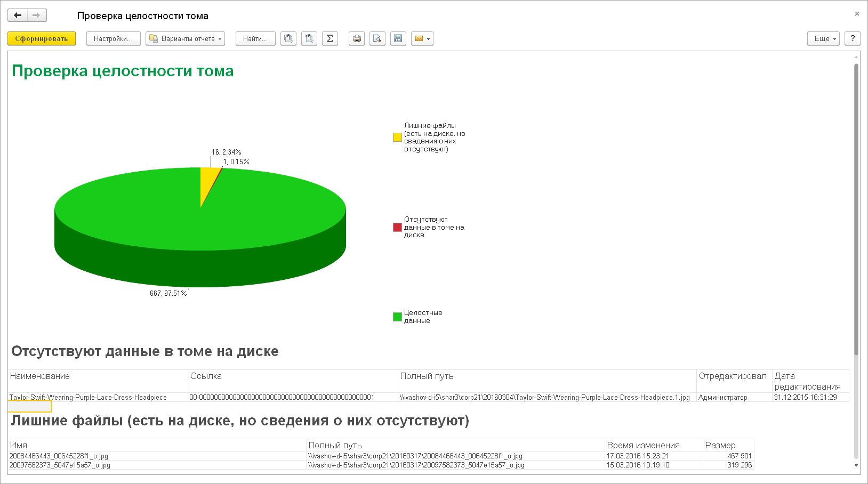
Task: Click the second collapse-all-groups toolbar icon
Action: click(x=309, y=38)
